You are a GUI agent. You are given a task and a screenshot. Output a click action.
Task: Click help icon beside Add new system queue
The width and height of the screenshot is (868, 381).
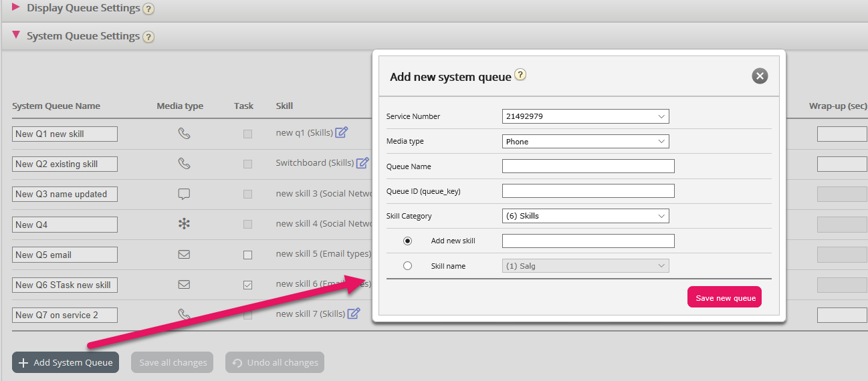tap(520, 75)
